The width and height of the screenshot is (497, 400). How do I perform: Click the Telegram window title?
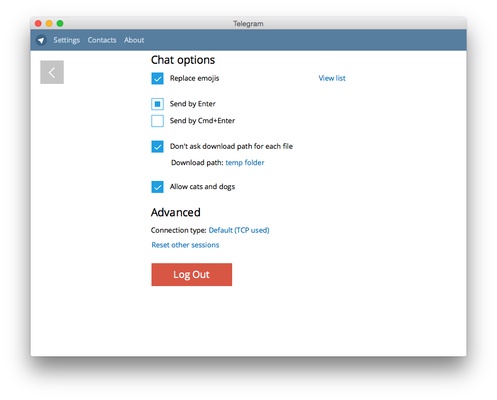click(248, 24)
